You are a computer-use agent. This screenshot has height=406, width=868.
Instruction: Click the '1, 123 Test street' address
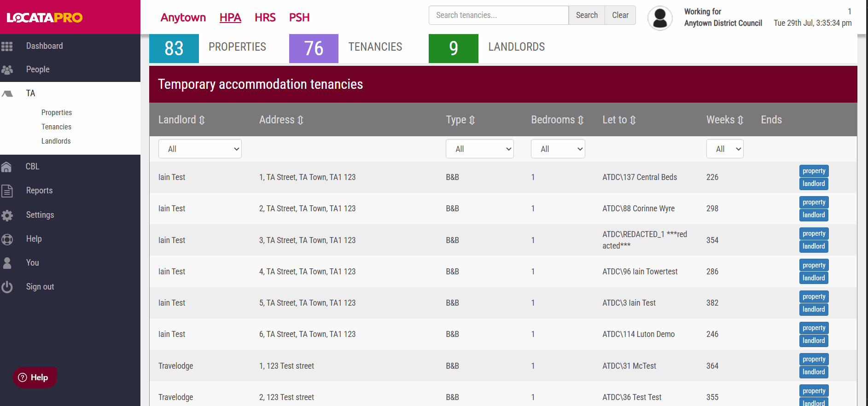point(286,366)
